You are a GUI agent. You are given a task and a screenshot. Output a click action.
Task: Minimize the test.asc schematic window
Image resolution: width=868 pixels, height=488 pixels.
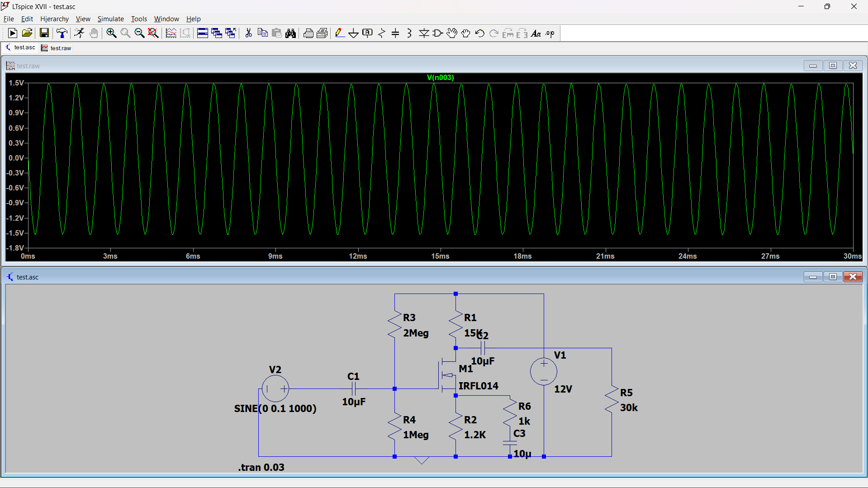(813, 277)
